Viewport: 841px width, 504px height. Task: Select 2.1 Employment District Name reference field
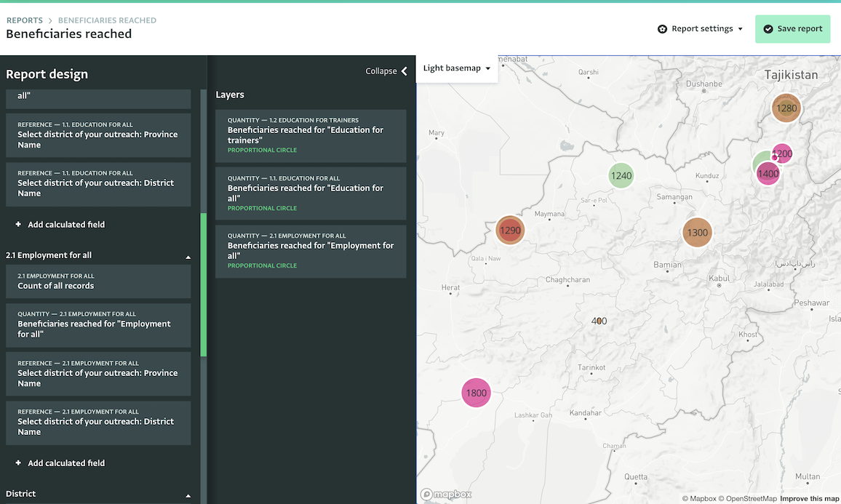point(98,423)
